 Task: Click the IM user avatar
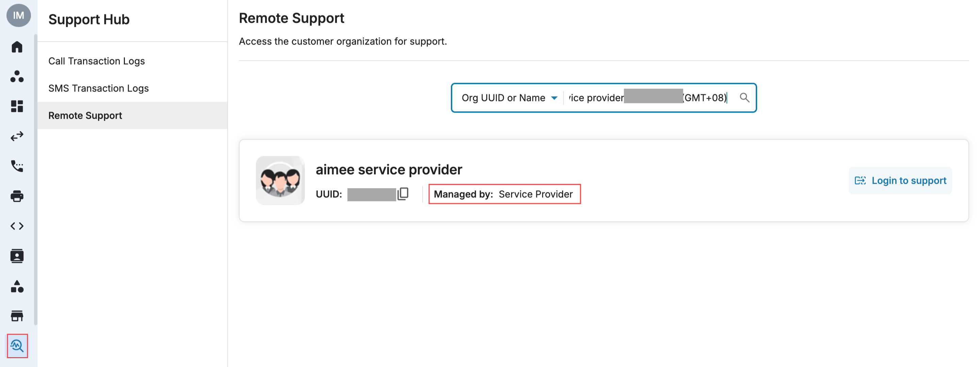pyautogui.click(x=18, y=15)
